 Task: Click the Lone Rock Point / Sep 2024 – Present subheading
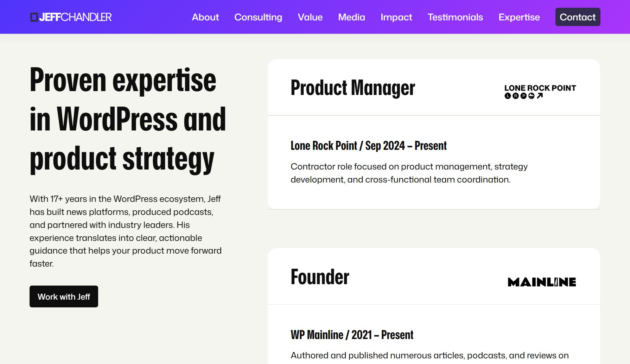tap(368, 146)
